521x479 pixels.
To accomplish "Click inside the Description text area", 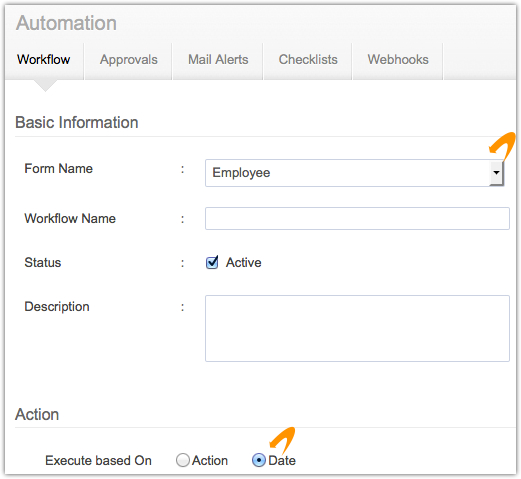I will [x=357, y=328].
